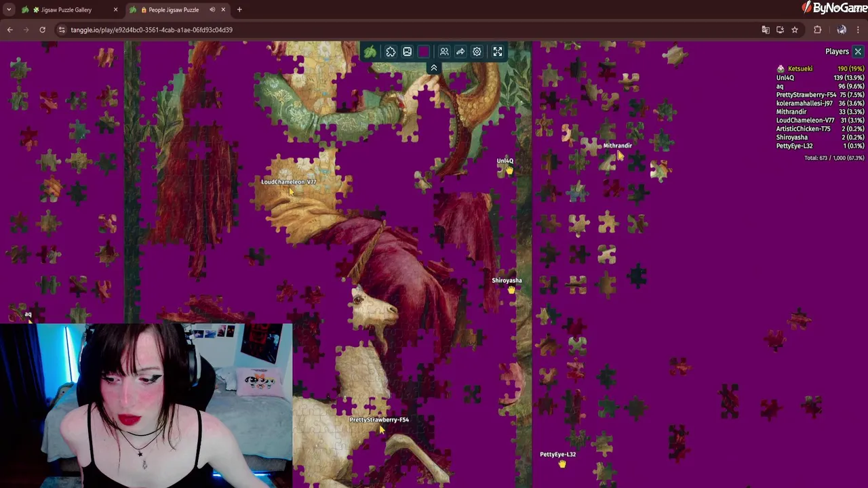
Task: Go back in browser history
Action: (10, 30)
